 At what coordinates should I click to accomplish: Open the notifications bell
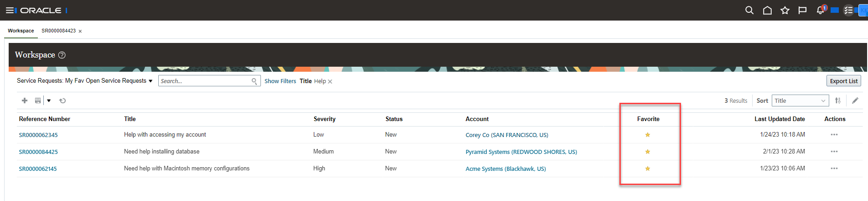820,10
